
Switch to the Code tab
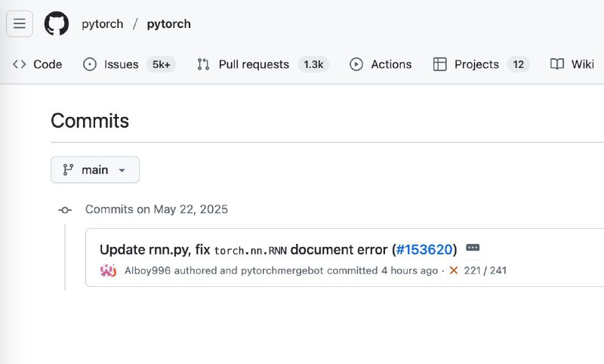pyautogui.click(x=38, y=64)
